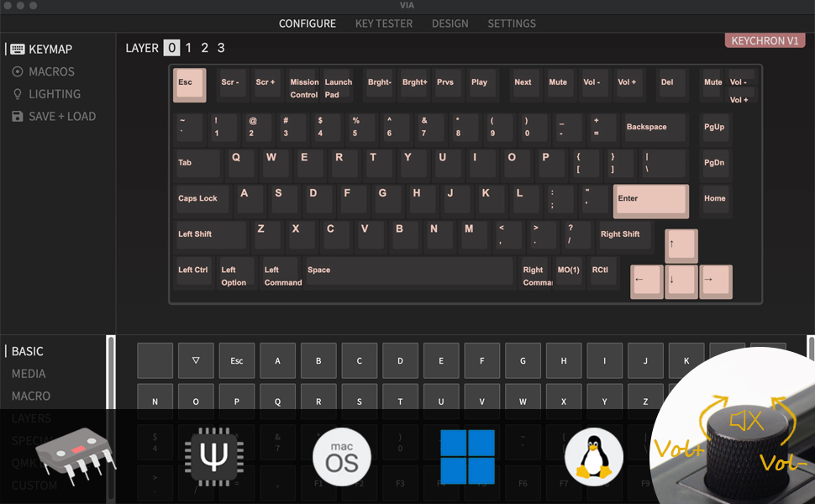Switch to the DESIGN tab
815x504 pixels.
point(450,24)
